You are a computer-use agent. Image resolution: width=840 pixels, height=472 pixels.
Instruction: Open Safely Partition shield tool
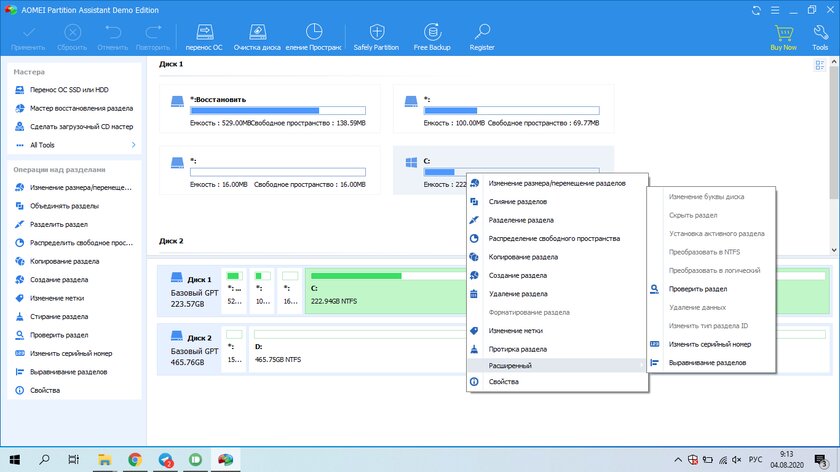(x=376, y=37)
